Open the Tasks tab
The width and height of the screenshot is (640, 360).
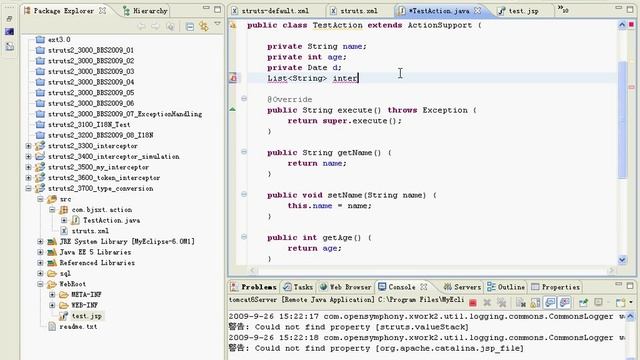(x=298, y=287)
